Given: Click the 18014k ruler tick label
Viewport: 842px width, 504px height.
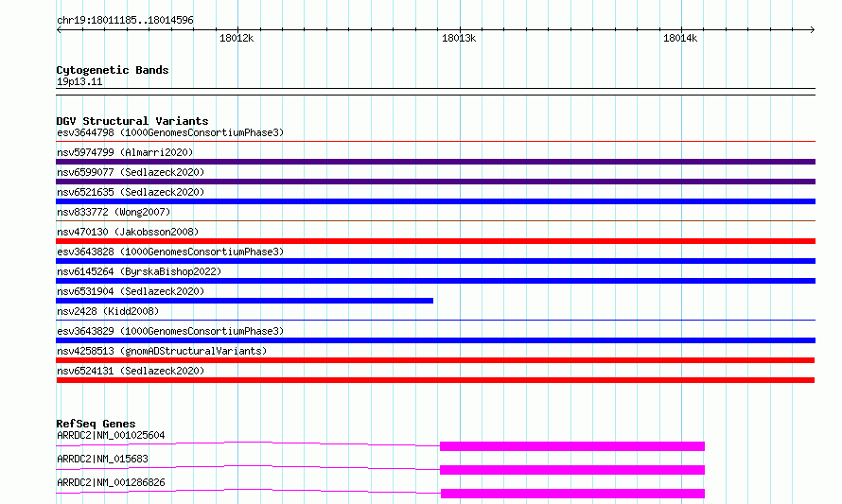Looking at the screenshot, I should coord(680,38).
